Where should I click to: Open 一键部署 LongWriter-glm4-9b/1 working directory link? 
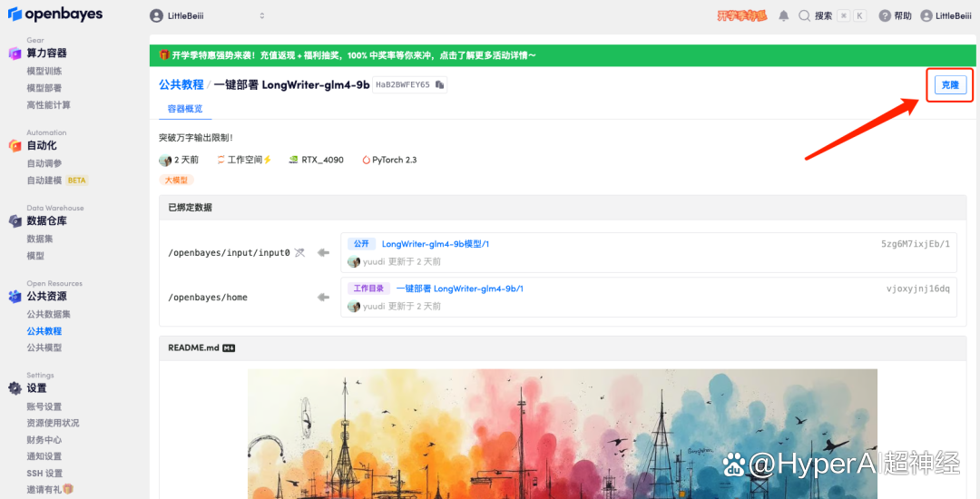click(x=459, y=289)
